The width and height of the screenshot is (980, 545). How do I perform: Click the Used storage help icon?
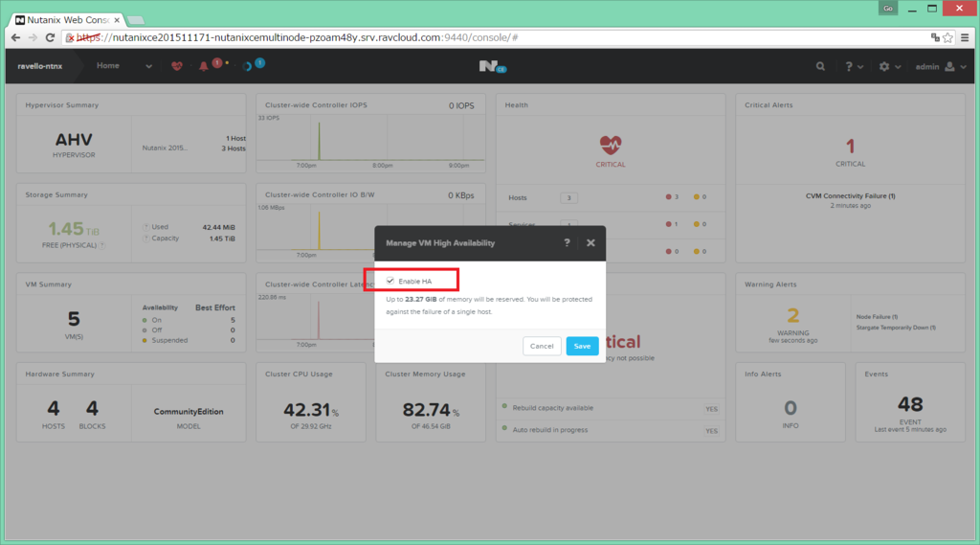point(146,227)
